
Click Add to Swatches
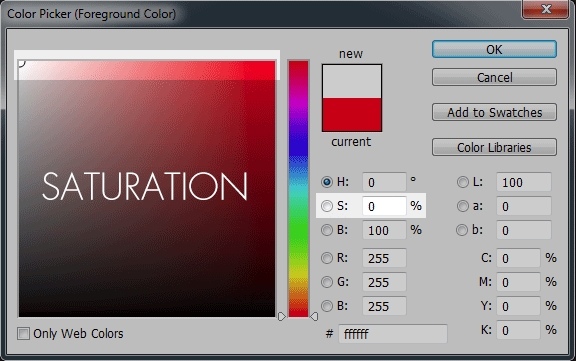(494, 112)
